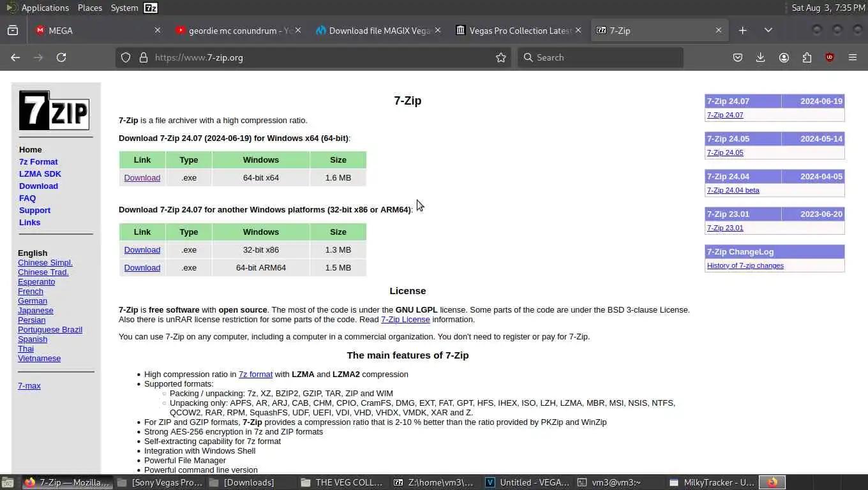Click the 7-Zip logo image

(54, 110)
